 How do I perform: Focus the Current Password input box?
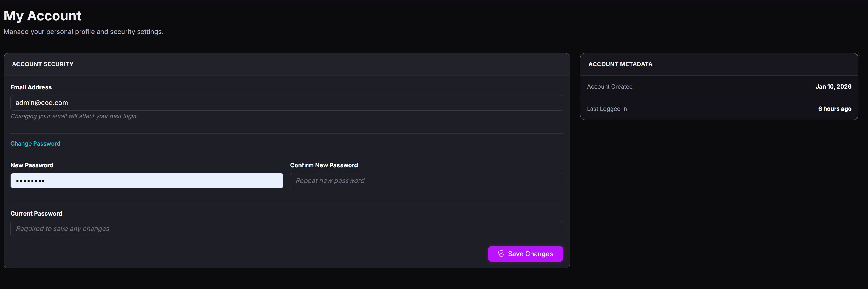pyautogui.click(x=287, y=229)
